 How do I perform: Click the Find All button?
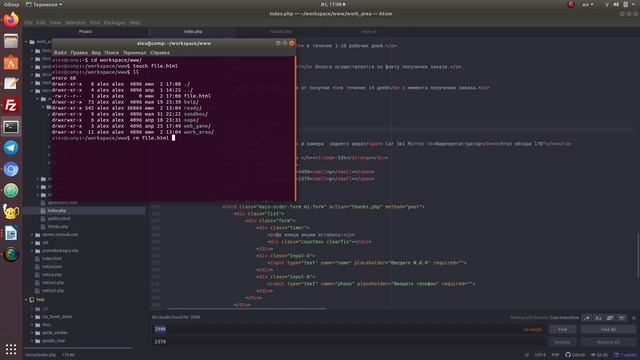(608, 329)
